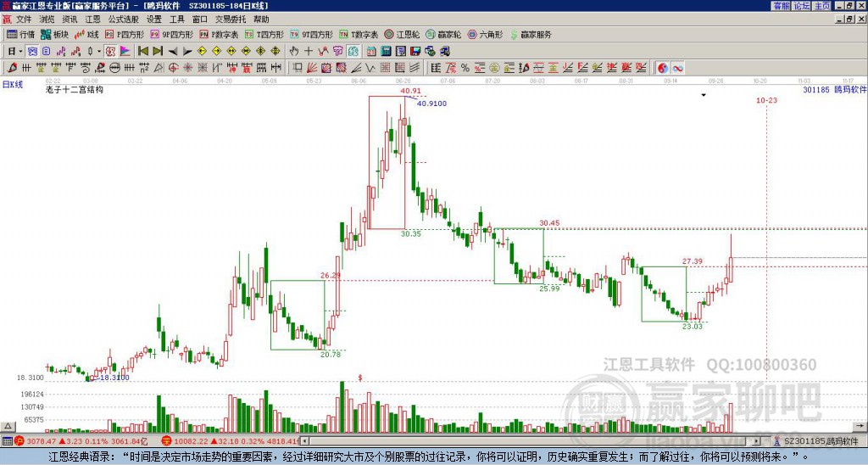Screen dimensions: 868x465
Task: Click the horizontal scrollbar left arrow
Action: click(x=304, y=441)
